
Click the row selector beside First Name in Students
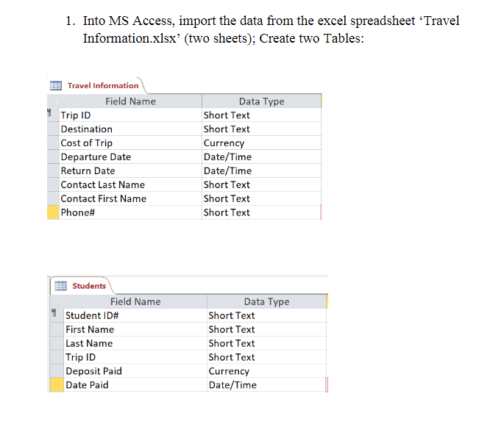click(x=57, y=329)
